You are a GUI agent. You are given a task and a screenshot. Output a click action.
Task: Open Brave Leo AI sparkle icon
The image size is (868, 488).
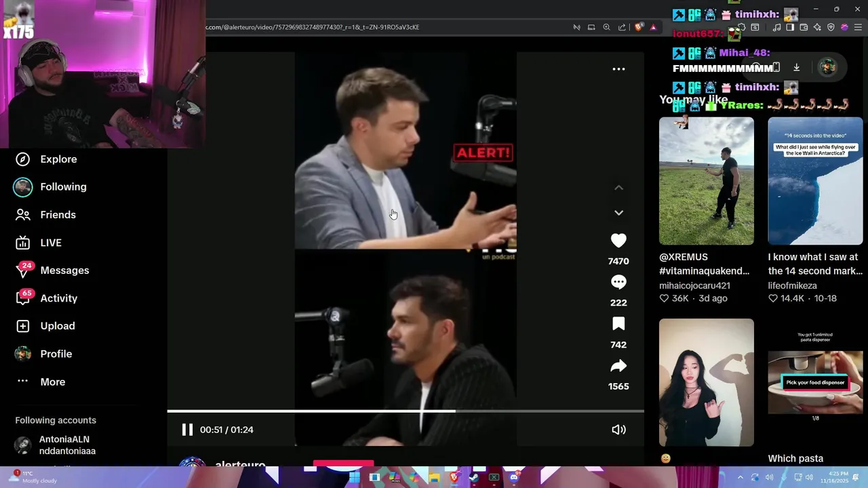[x=817, y=28]
